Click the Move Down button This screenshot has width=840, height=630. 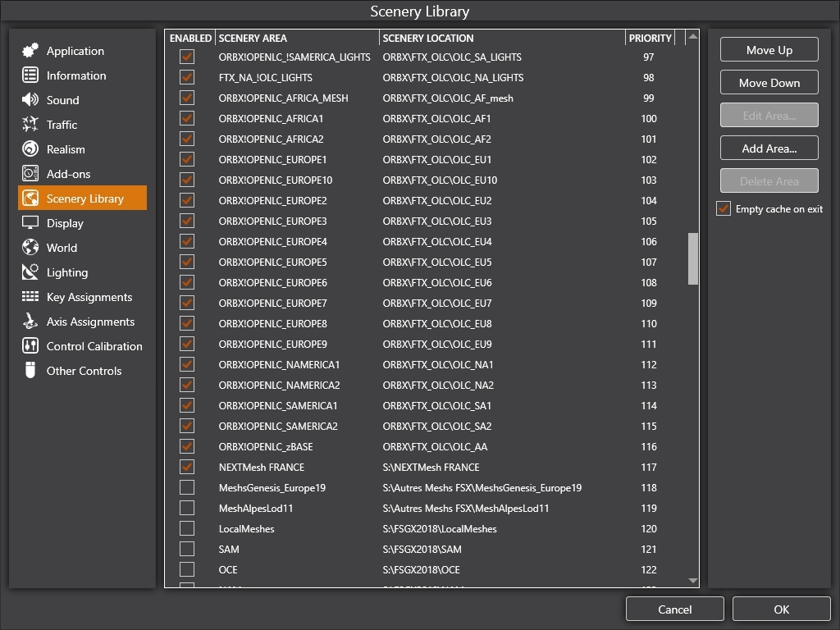(769, 83)
